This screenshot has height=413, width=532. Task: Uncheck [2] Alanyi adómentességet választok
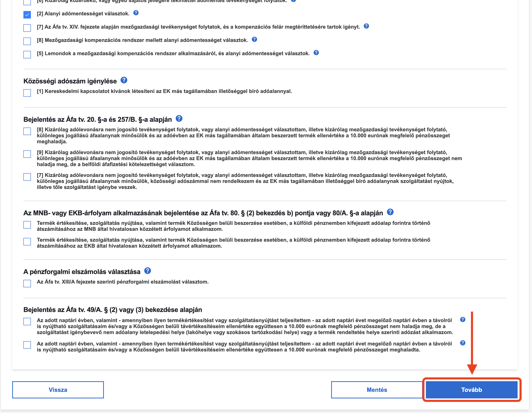click(27, 15)
